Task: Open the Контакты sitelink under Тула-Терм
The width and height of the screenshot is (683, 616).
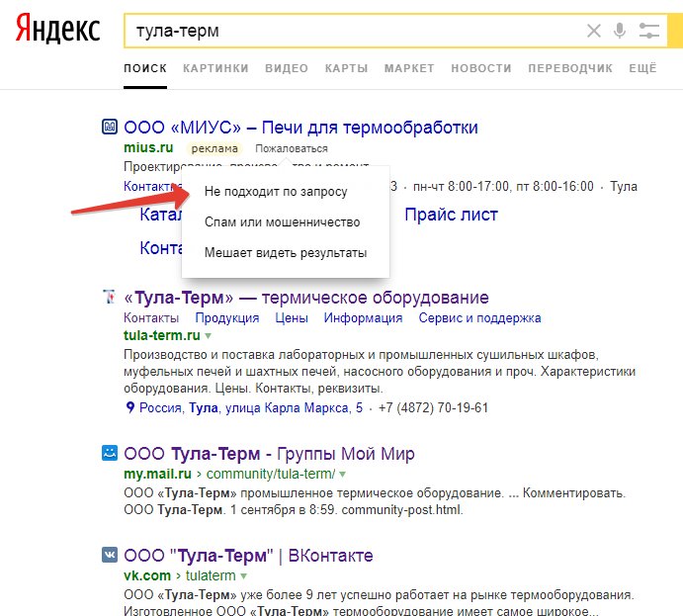Action: point(151,317)
